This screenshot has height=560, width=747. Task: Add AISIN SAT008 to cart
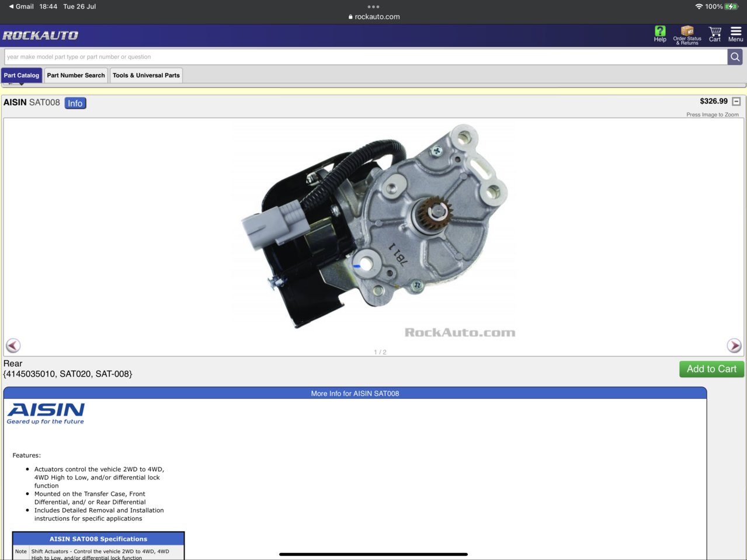point(711,369)
